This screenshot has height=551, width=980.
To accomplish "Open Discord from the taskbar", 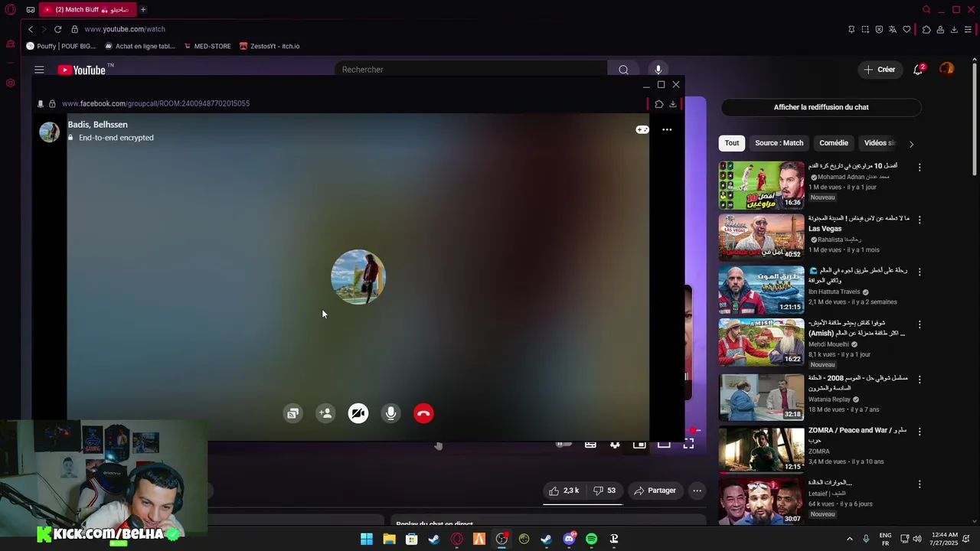I will pyautogui.click(x=569, y=539).
